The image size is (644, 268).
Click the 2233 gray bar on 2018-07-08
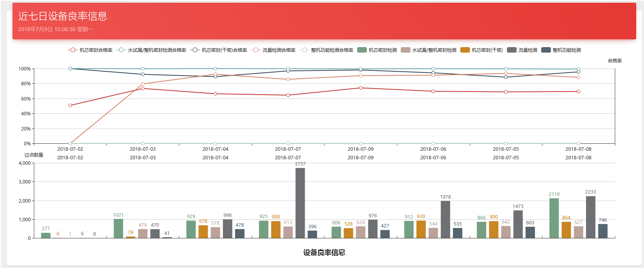[590, 217]
